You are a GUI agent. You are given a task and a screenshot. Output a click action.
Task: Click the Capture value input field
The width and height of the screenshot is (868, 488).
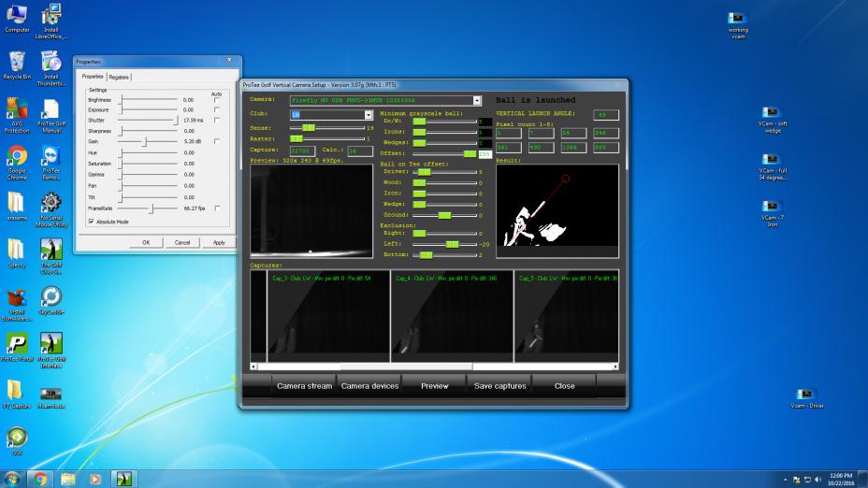click(x=302, y=151)
